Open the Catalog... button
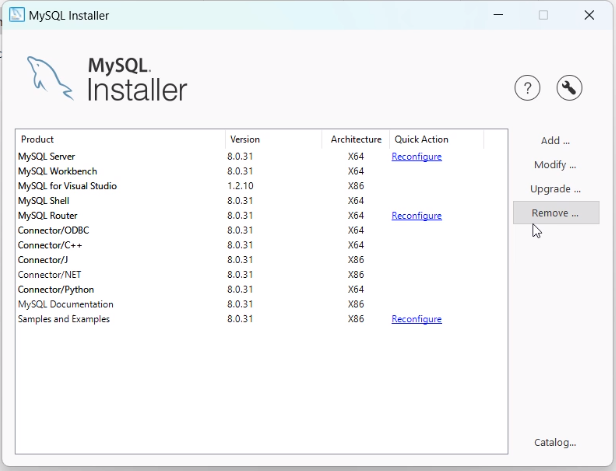The image size is (616, 471). tap(556, 443)
